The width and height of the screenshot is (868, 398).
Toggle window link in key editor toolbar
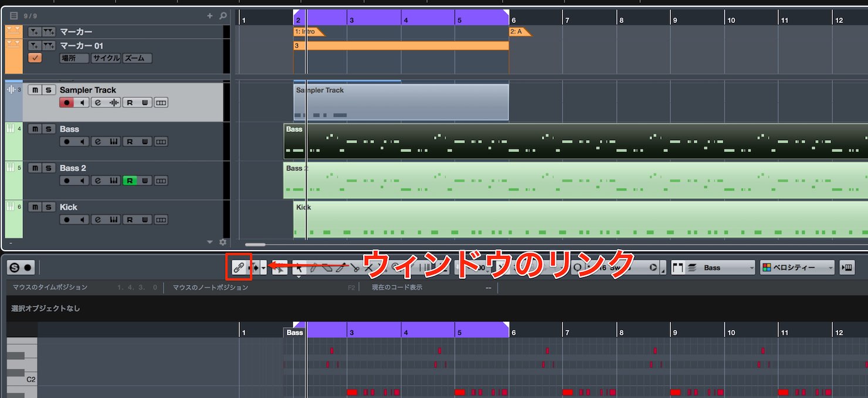pyautogui.click(x=238, y=268)
